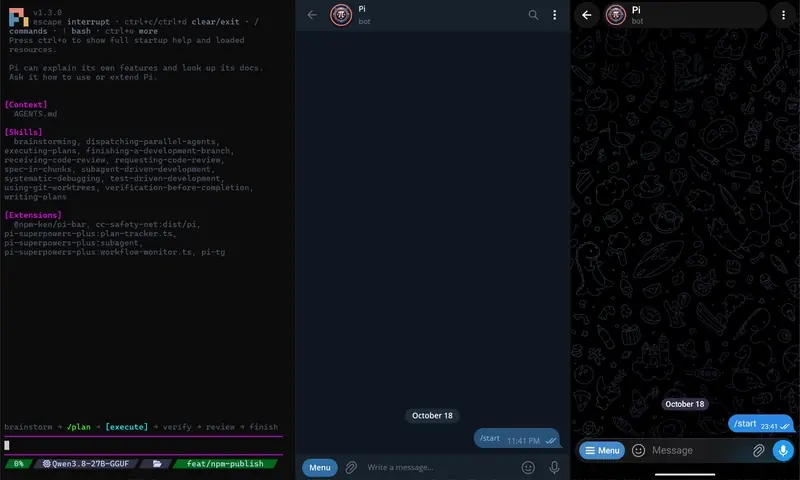Click Qwen3.8-27B-GGUF model status segment
This screenshot has height=480, width=800.
click(86, 464)
